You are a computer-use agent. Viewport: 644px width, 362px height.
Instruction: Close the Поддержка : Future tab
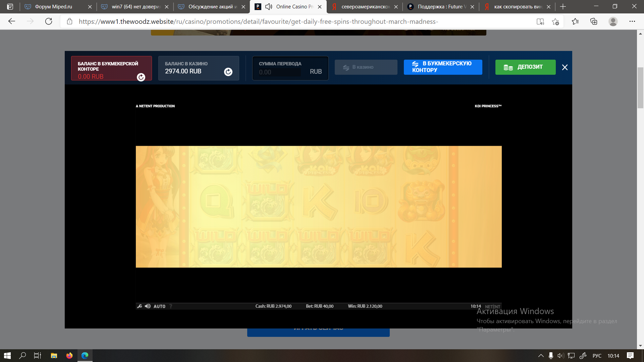pyautogui.click(x=472, y=7)
